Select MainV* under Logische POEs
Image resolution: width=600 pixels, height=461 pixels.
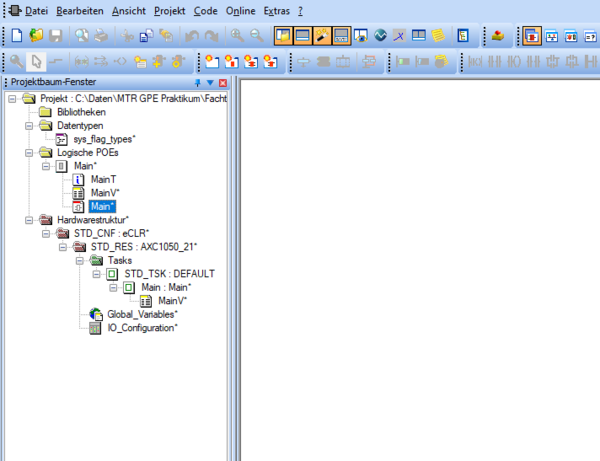tap(105, 193)
